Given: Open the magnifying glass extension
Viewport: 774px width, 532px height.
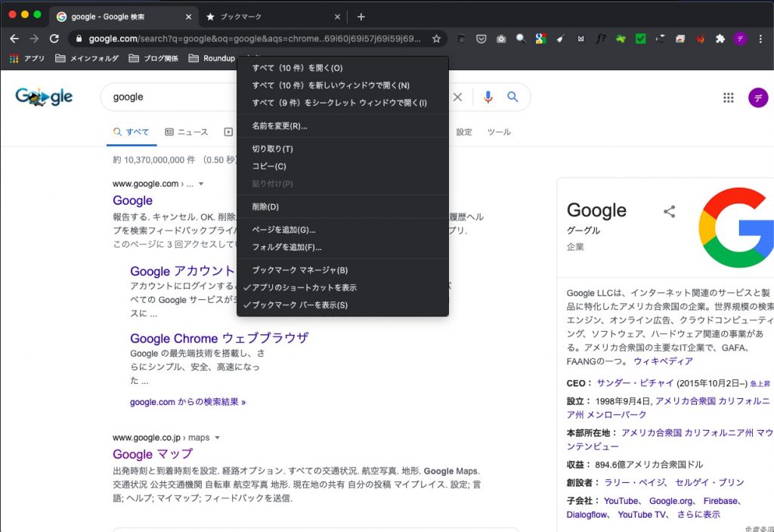Looking at the screenshot, I should coord(521,39).
